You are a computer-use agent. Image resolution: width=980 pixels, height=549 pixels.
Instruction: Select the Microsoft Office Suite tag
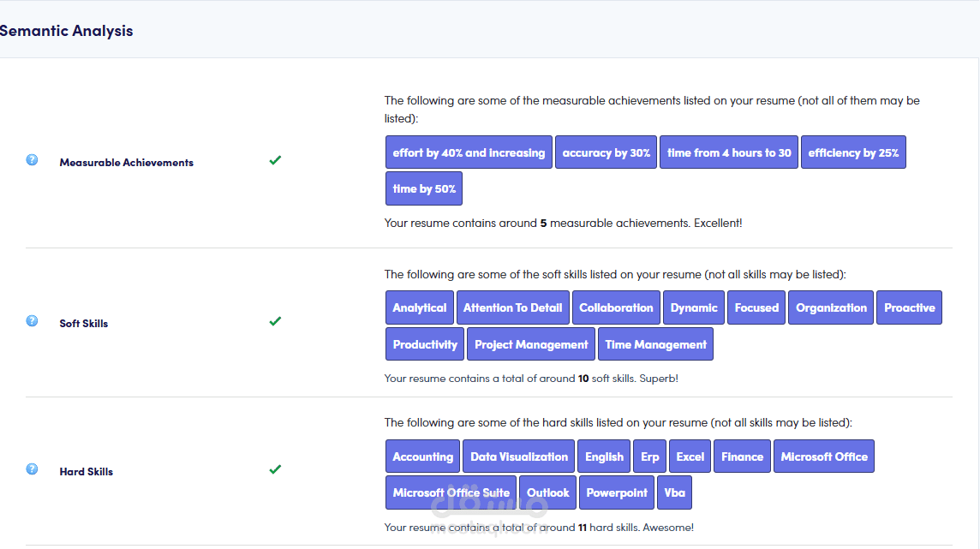(x=451, y=492)
